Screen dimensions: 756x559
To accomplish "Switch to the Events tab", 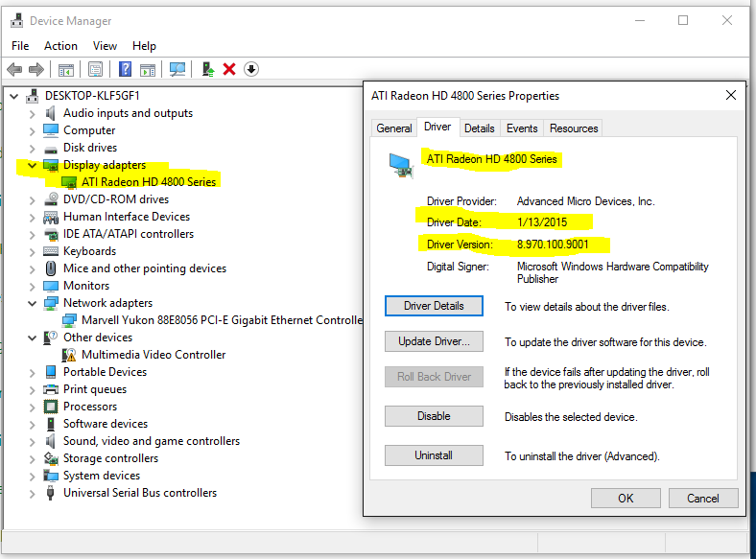I will click(x=522, y=128).
